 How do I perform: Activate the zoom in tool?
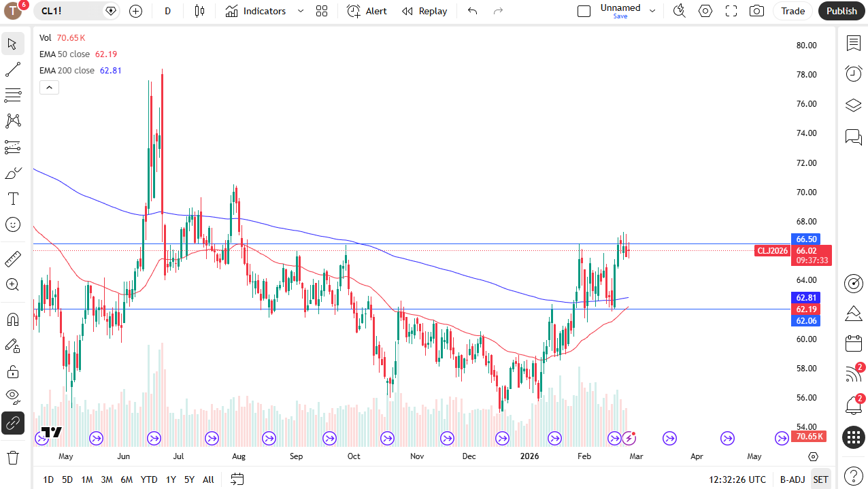coord(12,284)
